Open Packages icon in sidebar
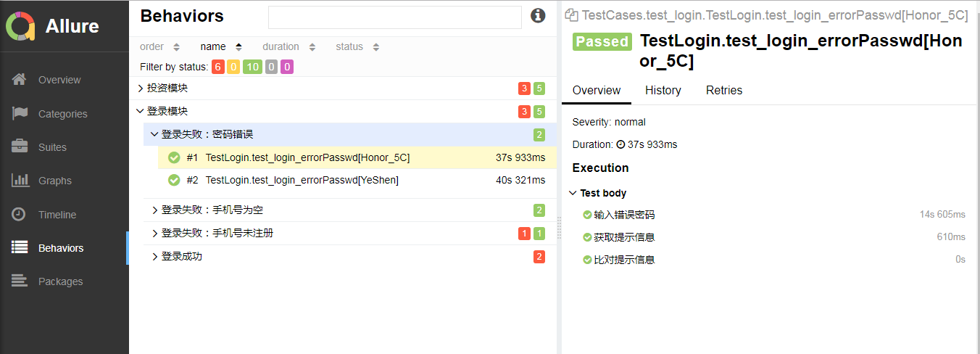Viewport: 980px width, 354px height. [x=20, y=281]
